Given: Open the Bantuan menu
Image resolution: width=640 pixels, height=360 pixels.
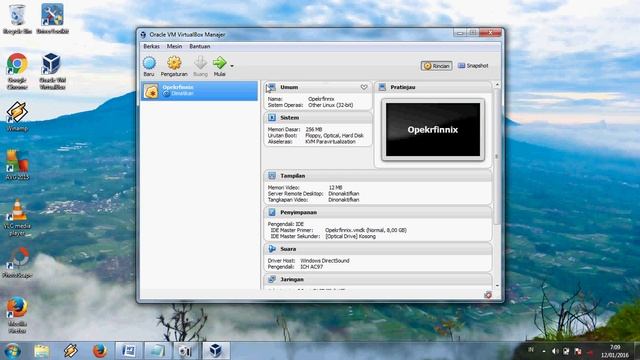Looking at the screenshot, I should [x=200, y=47].
